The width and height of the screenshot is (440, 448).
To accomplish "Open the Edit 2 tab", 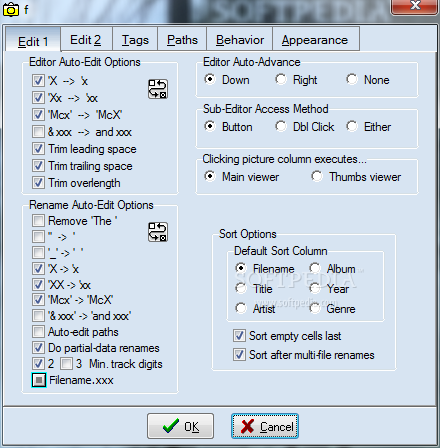I will point(86,40).
